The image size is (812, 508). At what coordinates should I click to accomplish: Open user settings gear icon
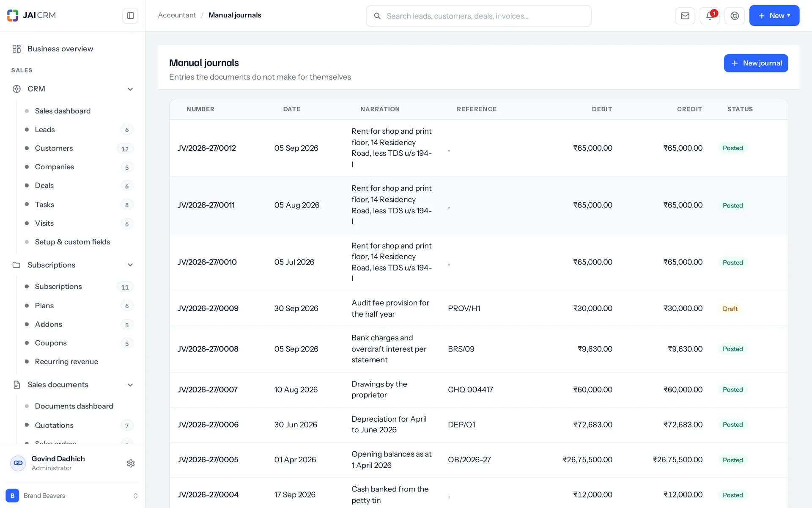(x=131, y=463)
